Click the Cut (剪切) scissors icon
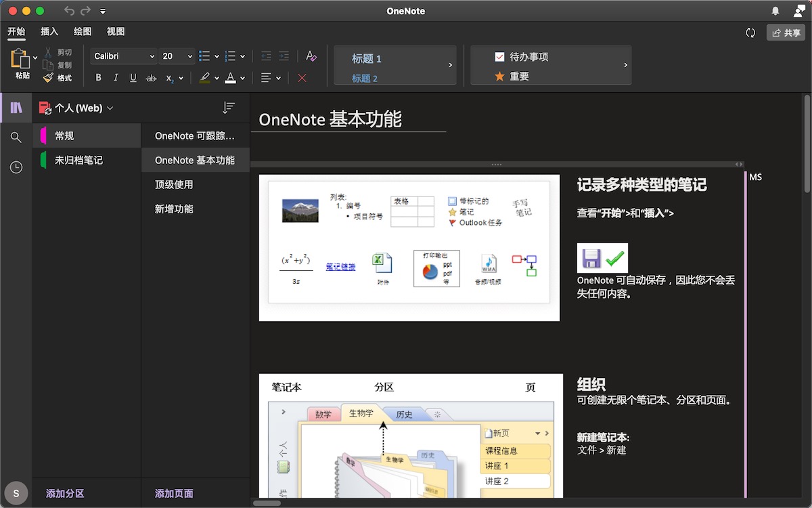The height and width of the screenshot is (508, 812). coord(49,52)
